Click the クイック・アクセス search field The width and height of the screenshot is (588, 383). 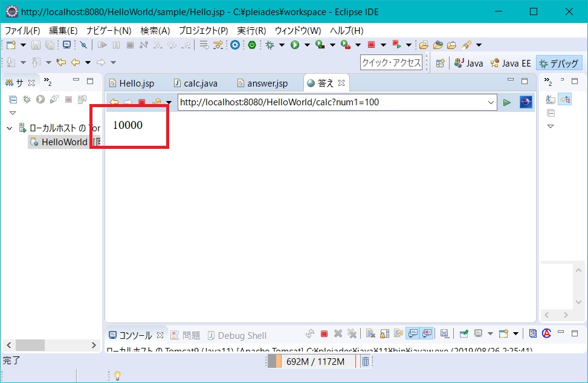click(391, 63)
